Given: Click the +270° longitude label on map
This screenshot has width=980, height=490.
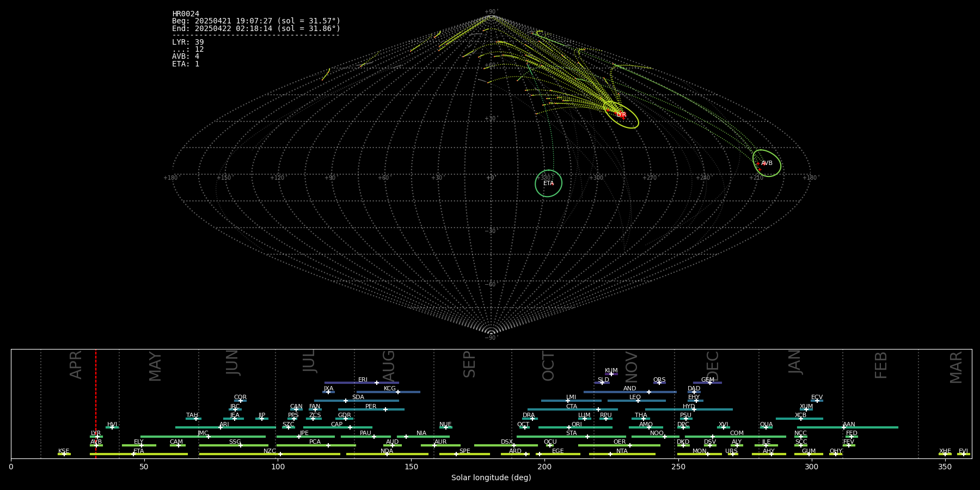Looking at the screenshot, I should coord(650,177).
